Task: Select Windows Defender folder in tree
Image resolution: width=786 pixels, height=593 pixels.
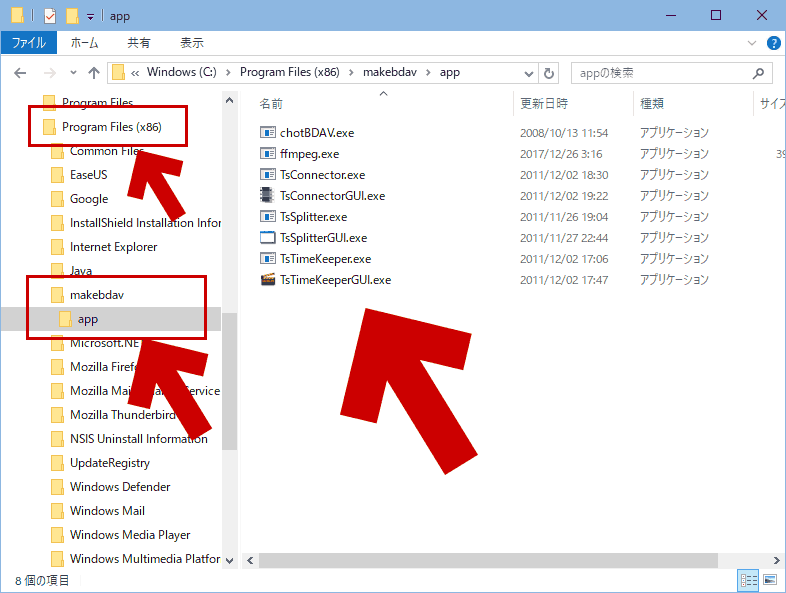Action: pyautogui.click(x=120, y=487)
